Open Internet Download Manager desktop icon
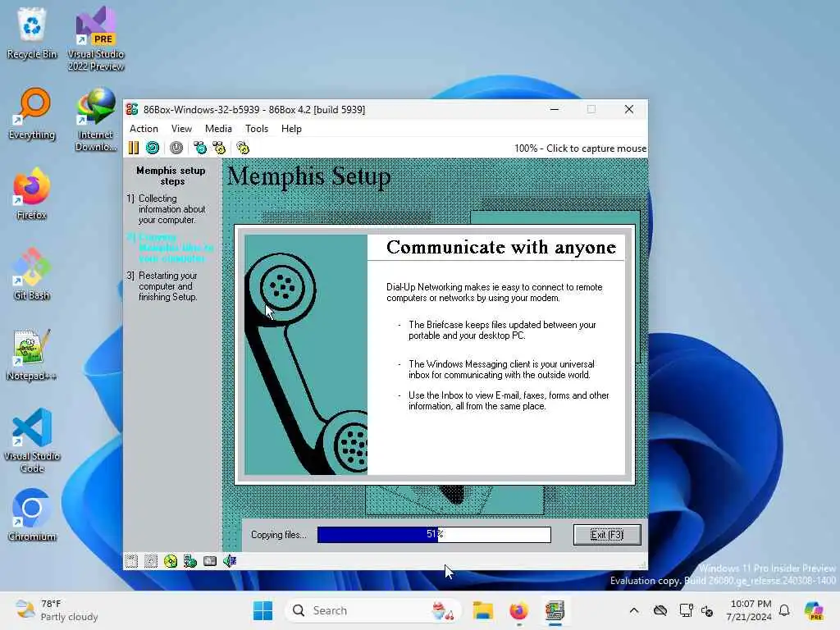The image size is (840, 630). tap(96, 119)
